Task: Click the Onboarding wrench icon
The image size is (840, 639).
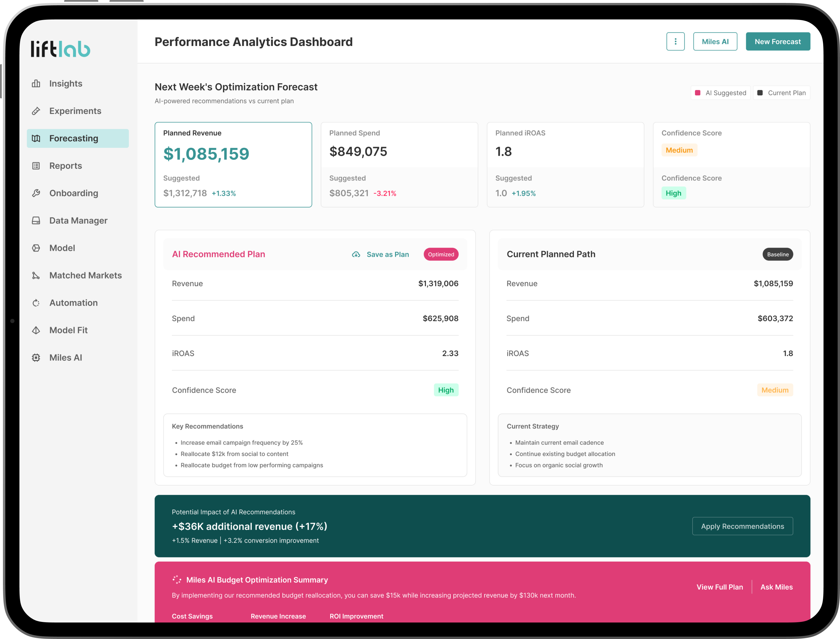Action: pos(36,193)
